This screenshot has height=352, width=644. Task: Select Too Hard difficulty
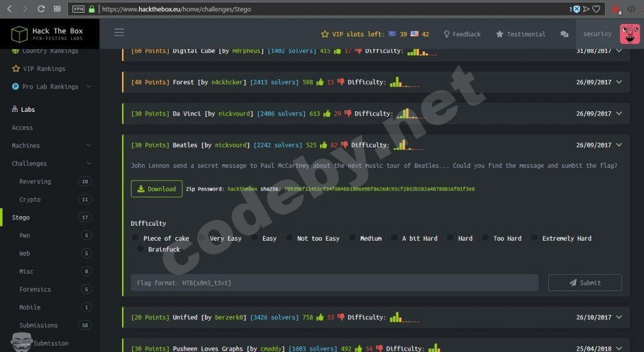click(485, 238)
